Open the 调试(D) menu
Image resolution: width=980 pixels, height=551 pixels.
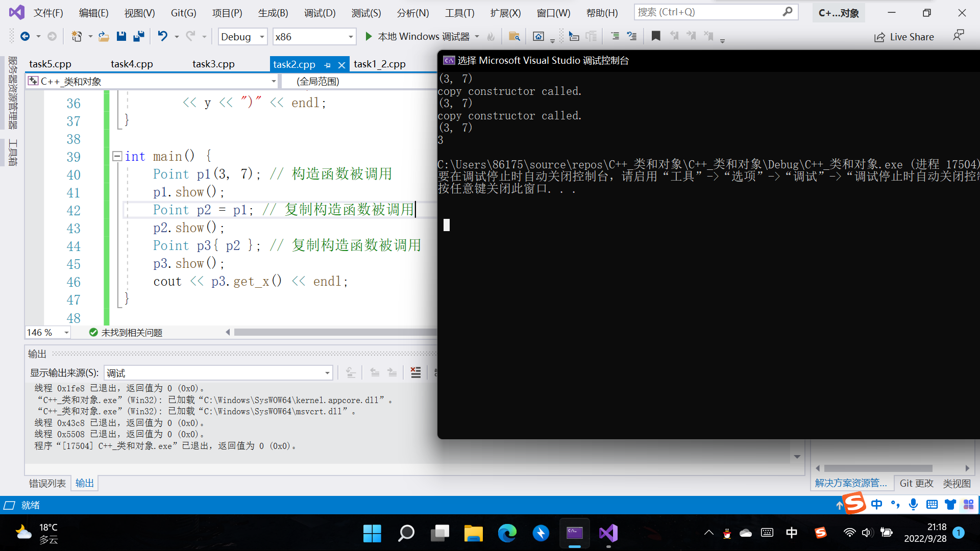pyautogui.click(x=320, y=13)
